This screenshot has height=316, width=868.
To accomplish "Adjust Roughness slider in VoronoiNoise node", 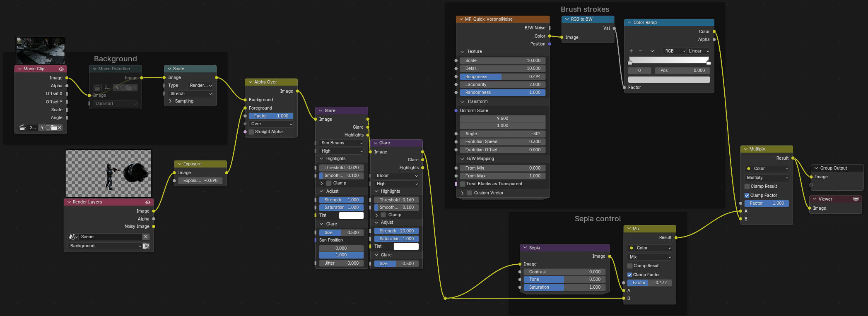I will [502, 77].
